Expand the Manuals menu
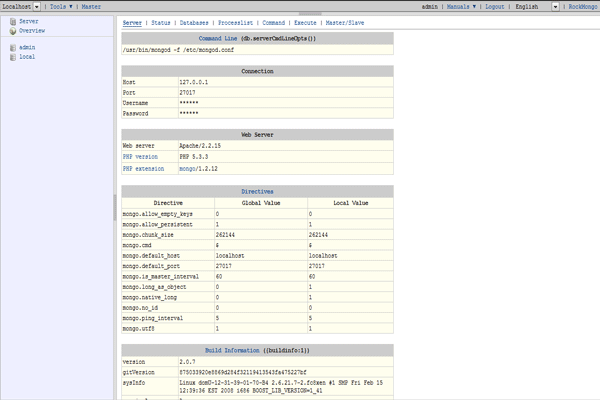This screenshot has width=600, height=400. 460,6
